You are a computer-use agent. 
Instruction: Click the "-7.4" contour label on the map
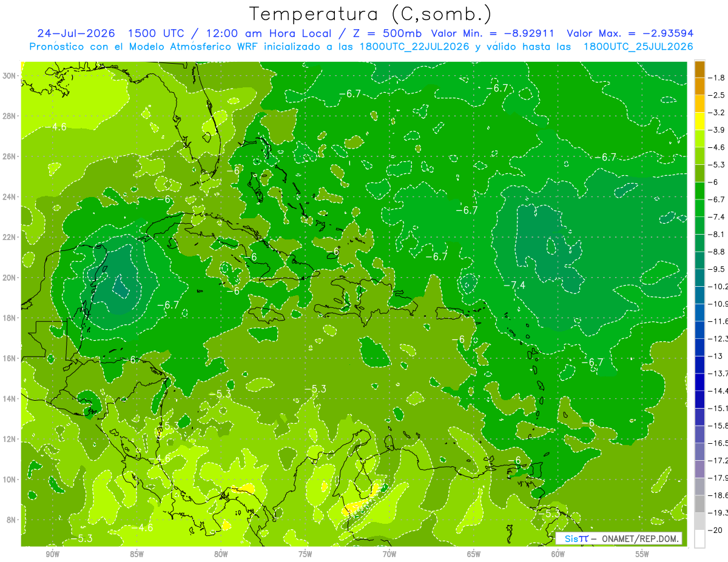[x=514, y=285]
